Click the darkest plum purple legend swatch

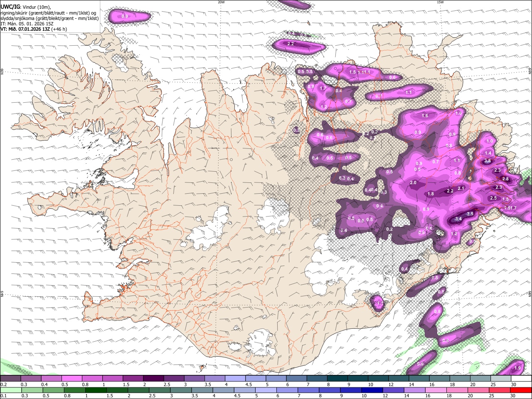[153, 379]
